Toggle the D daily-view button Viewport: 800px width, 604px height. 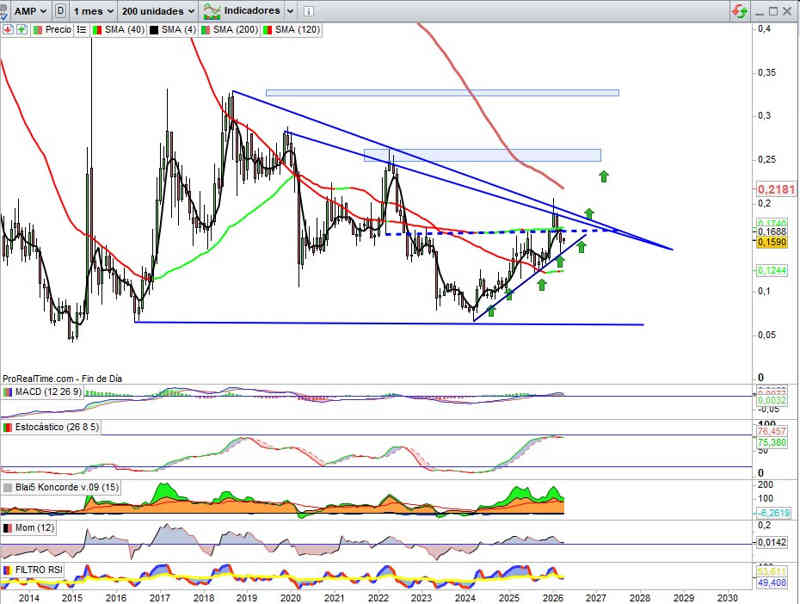click(63, 10)
